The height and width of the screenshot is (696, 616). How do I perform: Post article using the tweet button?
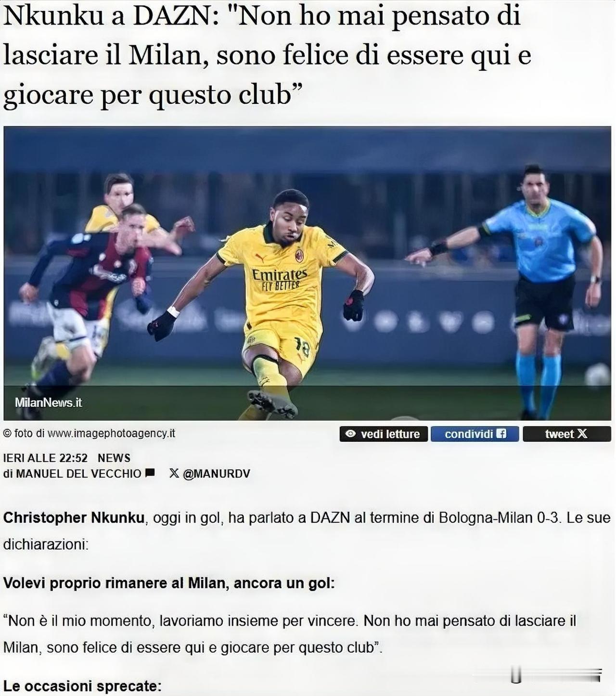tap(567, 434)
